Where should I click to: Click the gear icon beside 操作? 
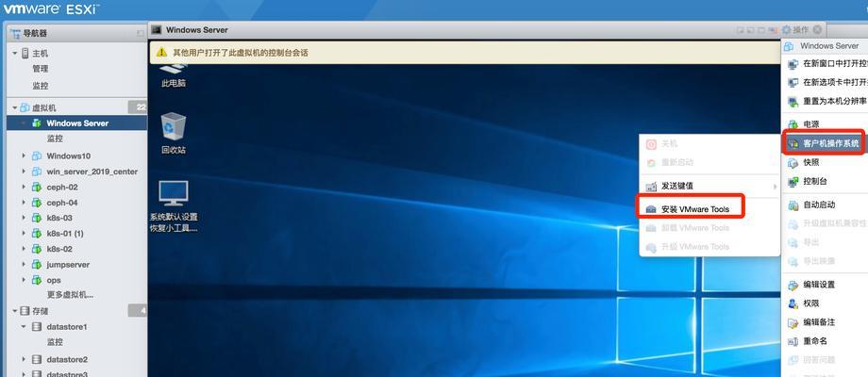coord(786,30)
